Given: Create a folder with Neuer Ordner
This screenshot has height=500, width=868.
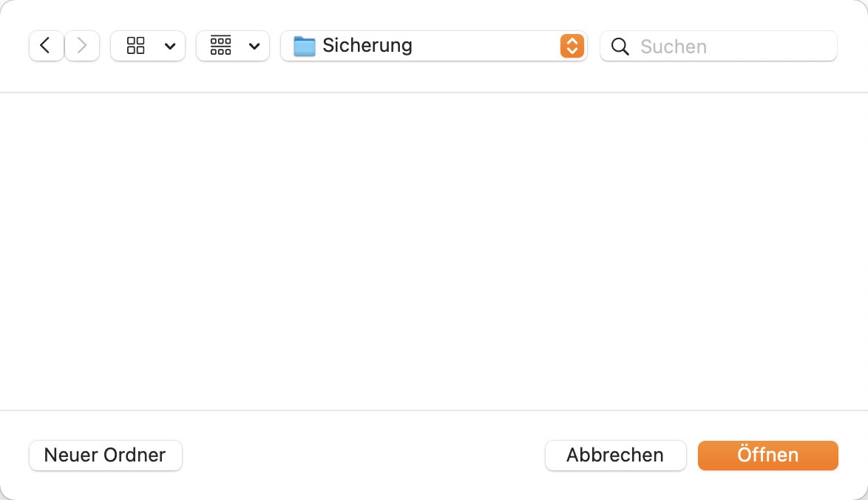Looking at the screenshot, I should pyautogui.click(x=105, y=455).
